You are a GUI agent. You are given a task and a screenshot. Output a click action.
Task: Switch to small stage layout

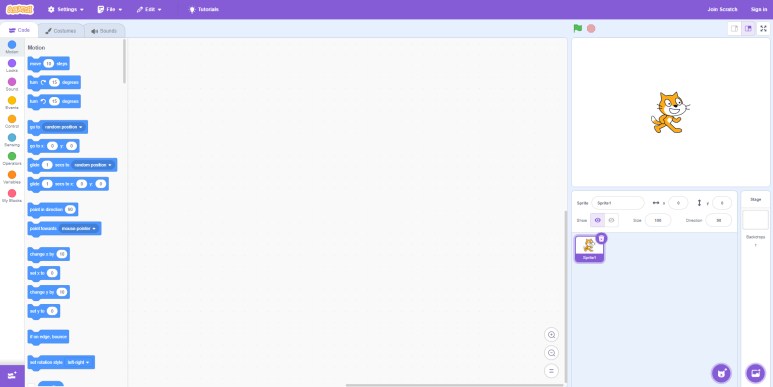point(735,29)
